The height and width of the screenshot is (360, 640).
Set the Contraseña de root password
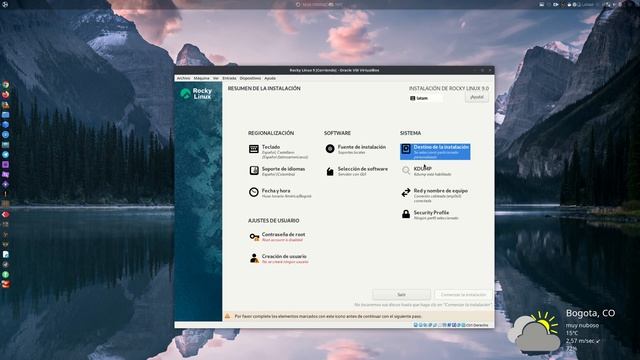pyautogui.click(x=277, y=237)
